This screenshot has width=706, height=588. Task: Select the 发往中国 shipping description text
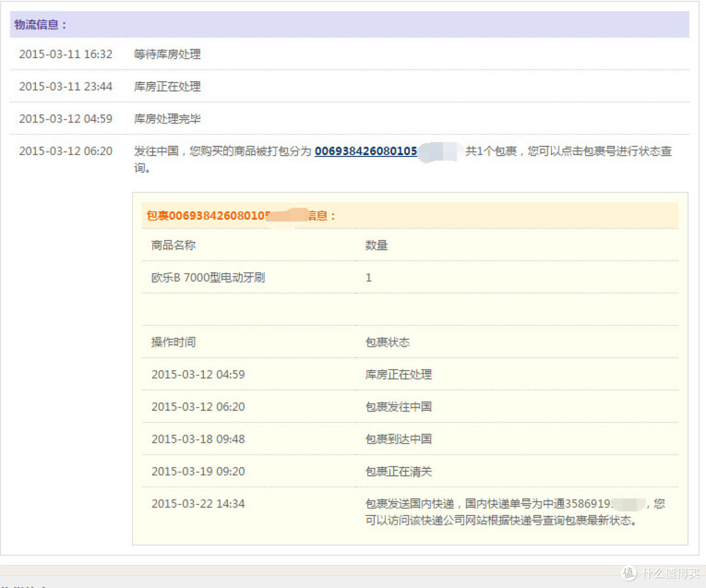click(403, 159)
